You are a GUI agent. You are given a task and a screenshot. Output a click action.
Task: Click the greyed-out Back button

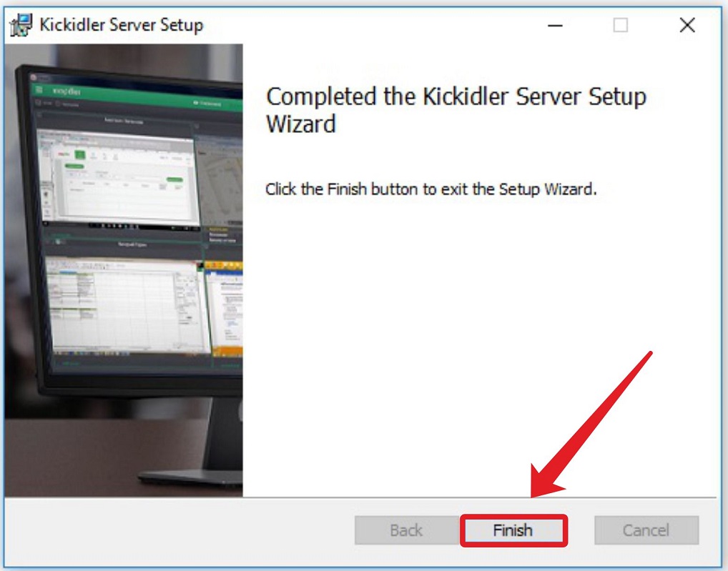click(x=406, y=530)
